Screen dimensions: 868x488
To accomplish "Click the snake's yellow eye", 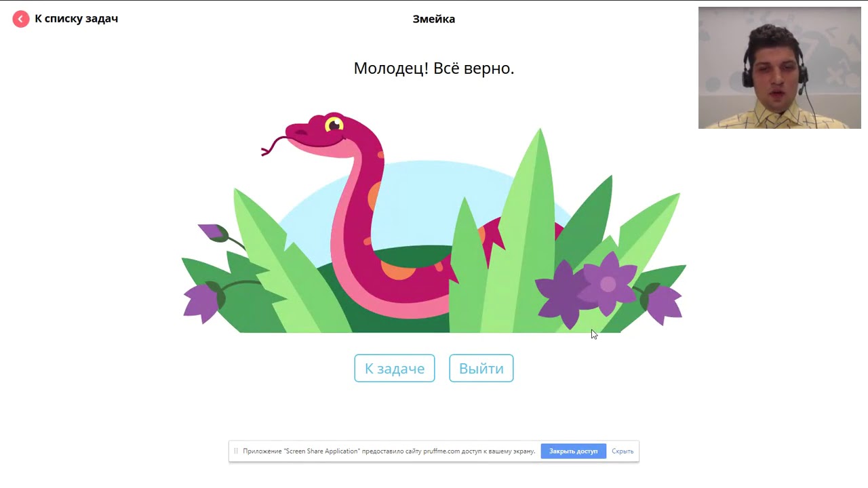I will pyautogui.click(x=334, y=125).
